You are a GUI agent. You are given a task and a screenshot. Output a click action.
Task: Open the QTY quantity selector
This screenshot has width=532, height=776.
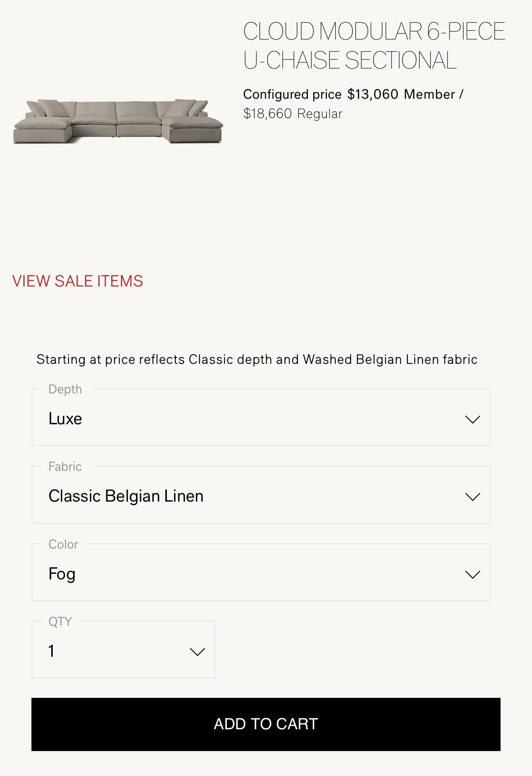123,649
